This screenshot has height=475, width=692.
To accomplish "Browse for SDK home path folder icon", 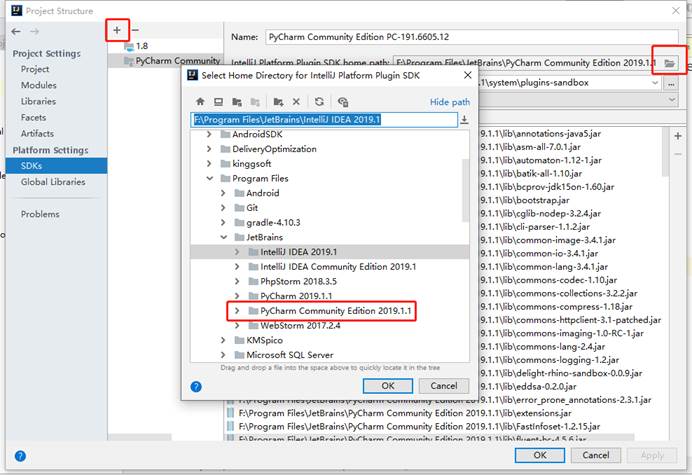I will [669, 63].
